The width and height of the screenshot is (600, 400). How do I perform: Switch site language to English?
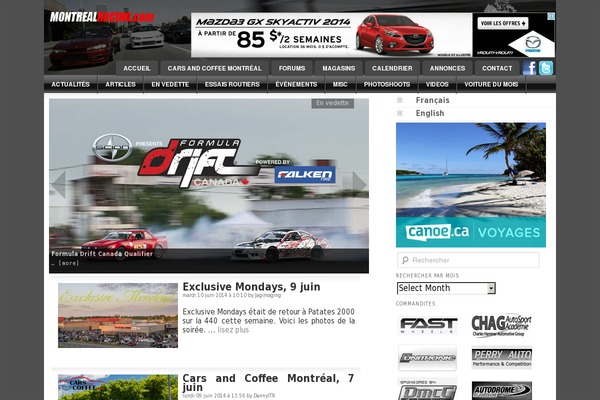tap(430, 113)
